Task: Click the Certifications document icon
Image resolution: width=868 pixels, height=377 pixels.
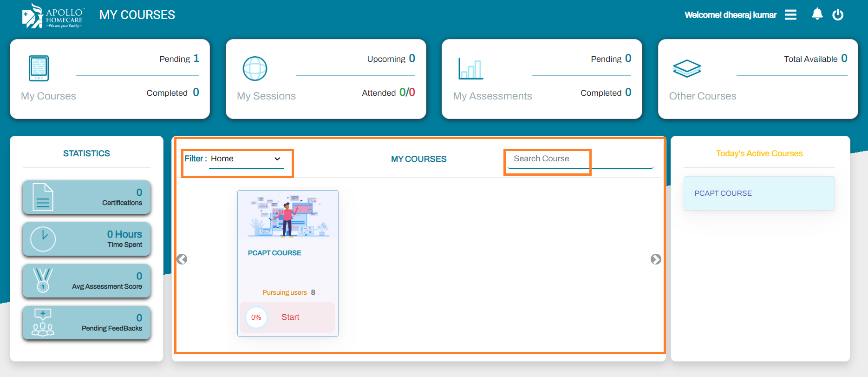Action: (43, 197)
